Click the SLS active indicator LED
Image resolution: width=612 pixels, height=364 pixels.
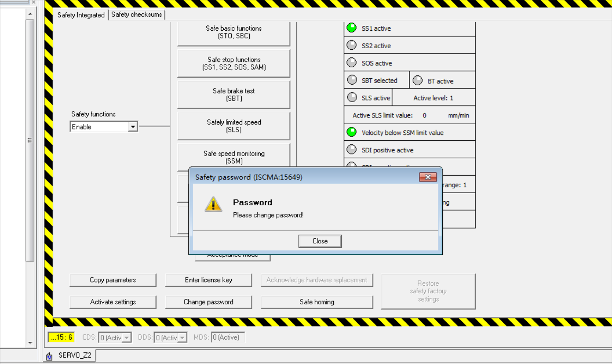[x=351, y=97]
